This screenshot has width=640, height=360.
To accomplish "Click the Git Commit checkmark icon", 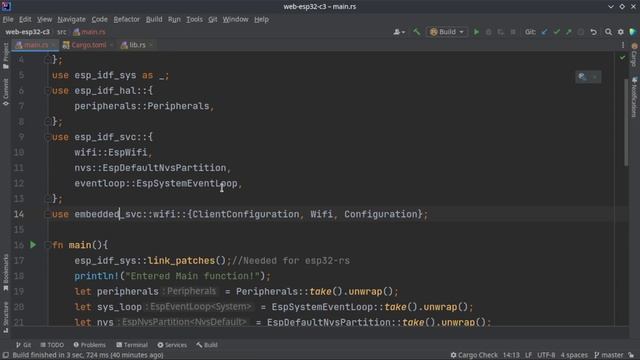I will (x=556, y=32).
